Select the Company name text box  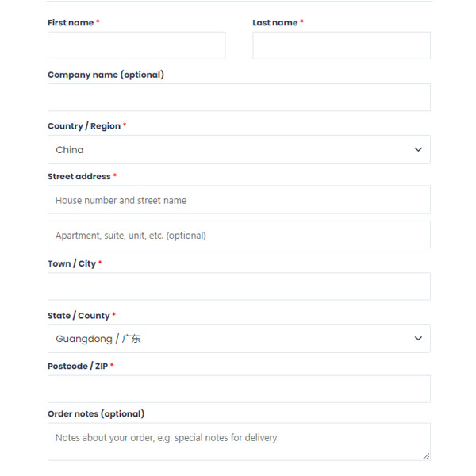pyautogui.click(x=239, y=97)
